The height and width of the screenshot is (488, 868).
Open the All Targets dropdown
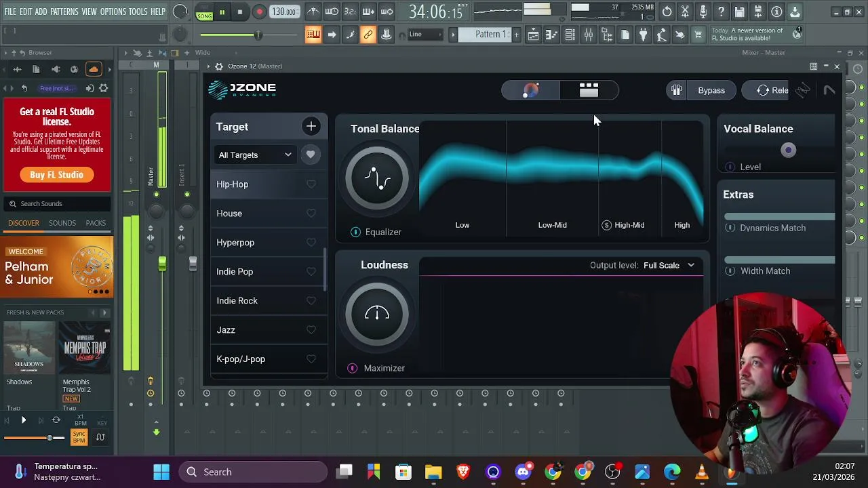[x=254, y=155]
